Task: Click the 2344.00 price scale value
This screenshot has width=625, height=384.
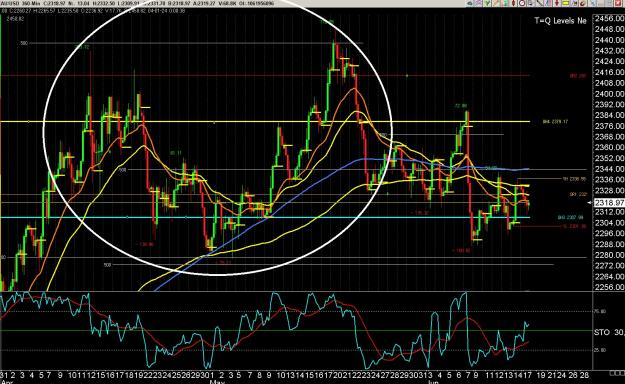Action: tap(609, 169)
